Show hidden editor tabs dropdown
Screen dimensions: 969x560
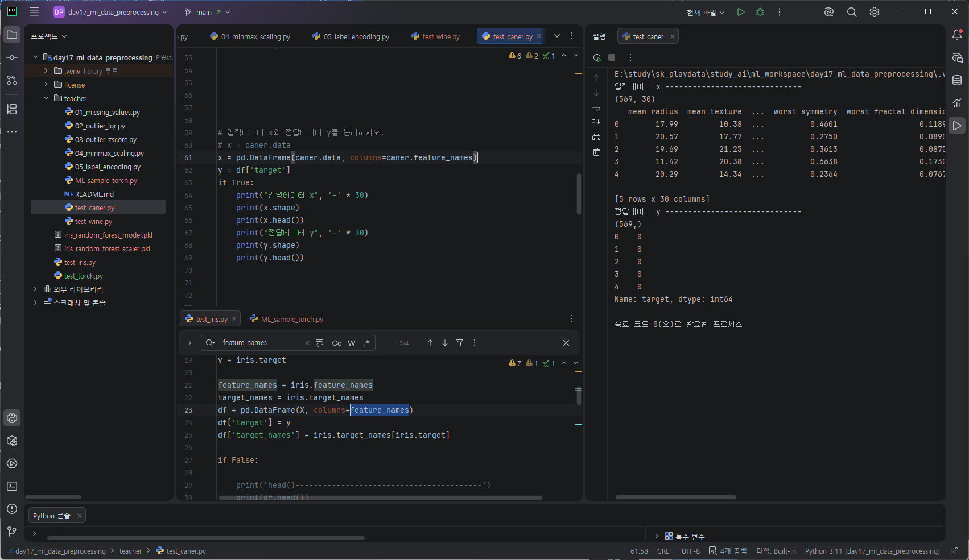[x=557, y=36]
